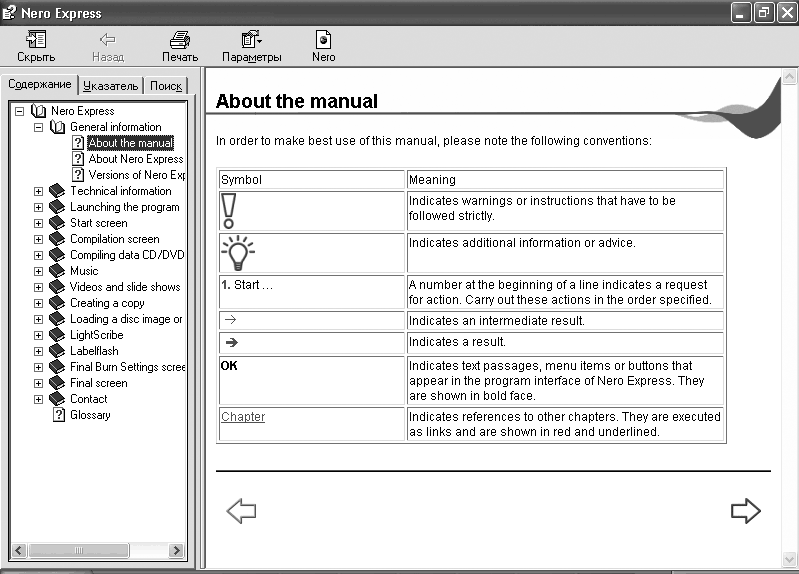The height and width of the screenshot is (574, 799).
Task: Click the tree panel's horizontal scrollbar left arrow
Action: [17, 550]
